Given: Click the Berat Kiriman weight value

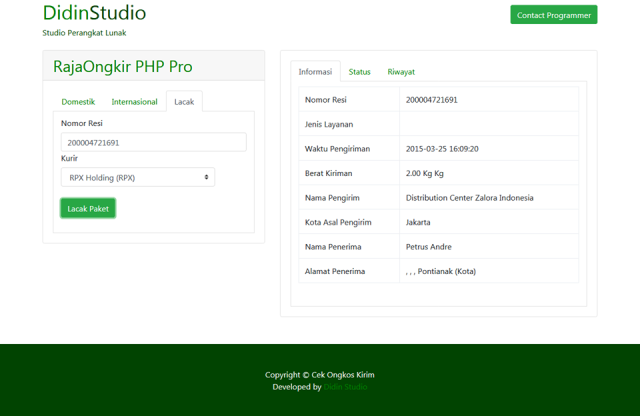Looking at the screenshot, I should tap(425, 173).
